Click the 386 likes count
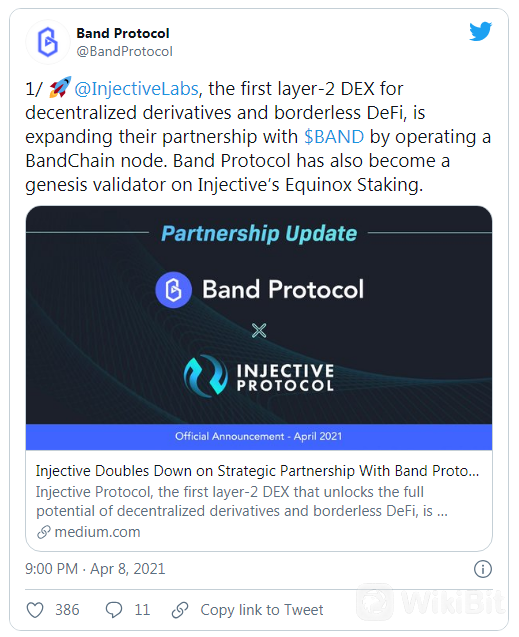 67,610
